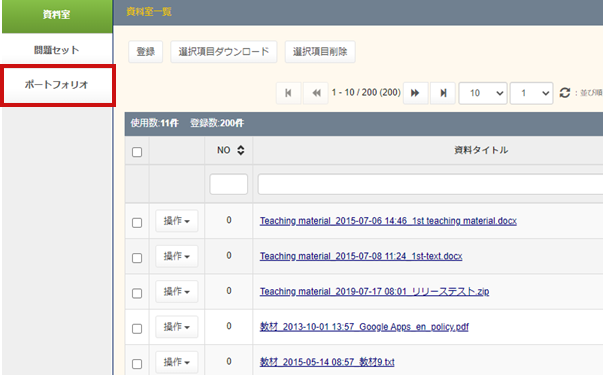This screenshot has width=603, height=375.
Task: Check the リリーステスト.zip row checkbox
Action: pos(137,293)
